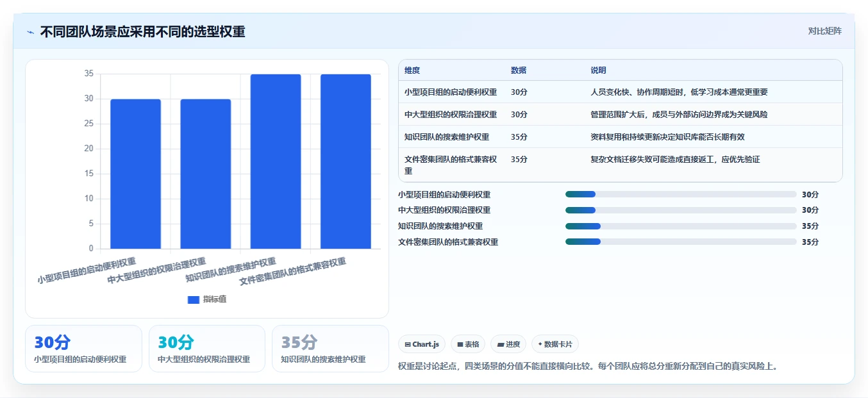The height and width of the screenshot is (398, 868).
Task: Click the 中大型组织的权限治理权重 chart bar
Action: pyautogui.click(x=205, y=174)
